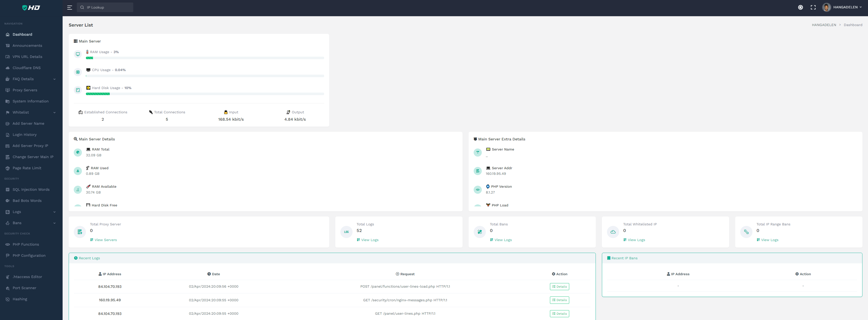Click the Total Bans bandage icon

[x=479, y=232]
